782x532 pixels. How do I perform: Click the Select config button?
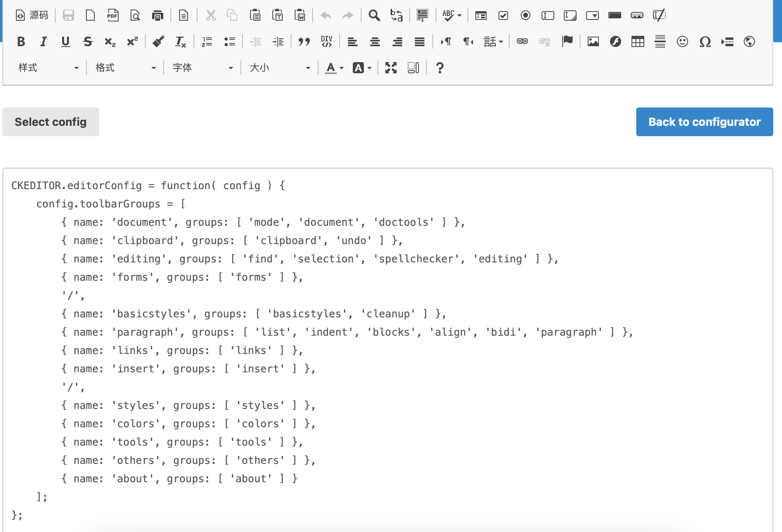(51, 122)
